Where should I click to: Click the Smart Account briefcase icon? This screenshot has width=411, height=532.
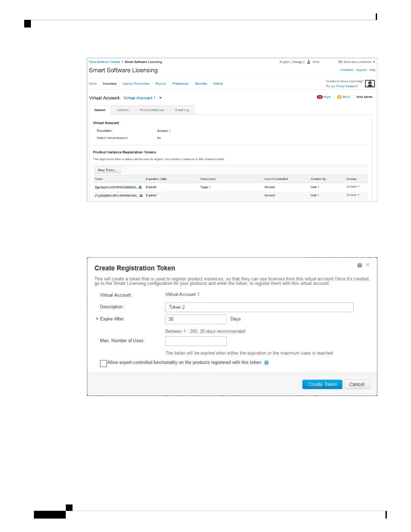pyautogui.click(x=340, y=62)
